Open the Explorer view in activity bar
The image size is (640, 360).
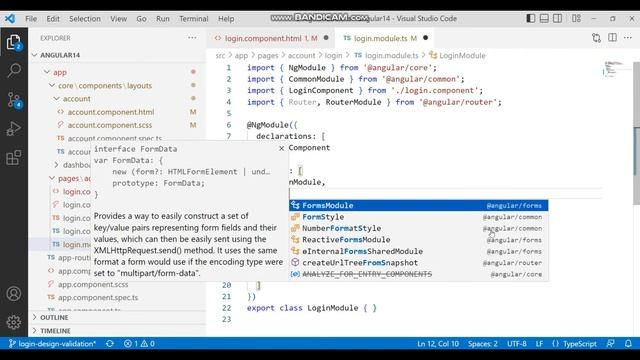(13, 42)
